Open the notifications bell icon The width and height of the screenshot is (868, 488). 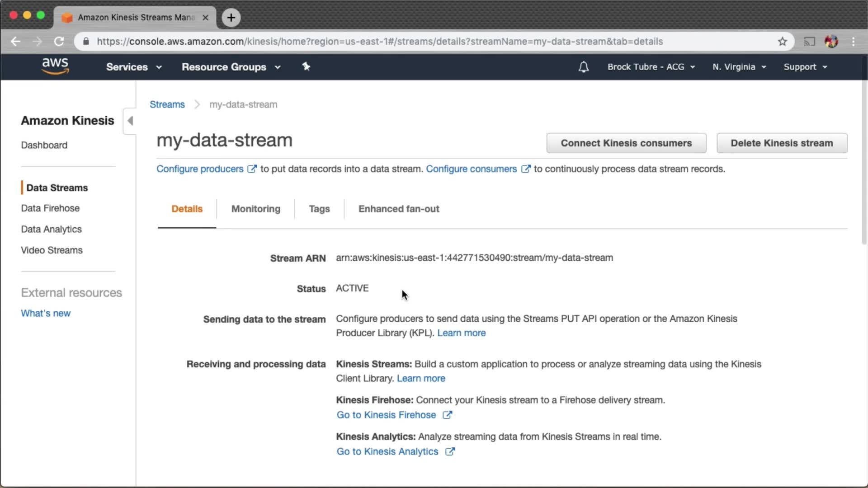coord(583,67)
